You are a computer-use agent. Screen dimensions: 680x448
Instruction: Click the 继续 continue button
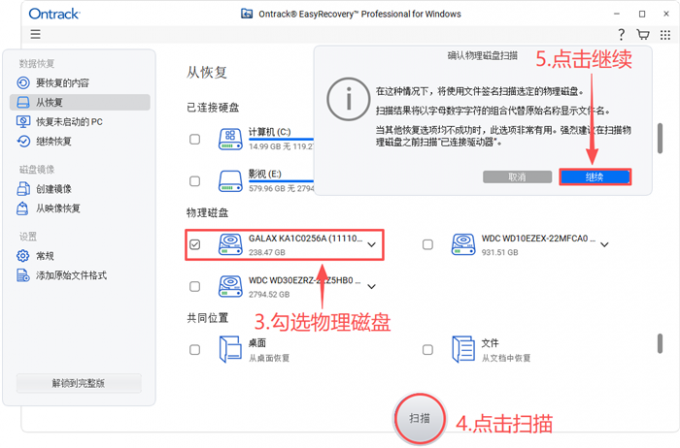pos(595,177)
